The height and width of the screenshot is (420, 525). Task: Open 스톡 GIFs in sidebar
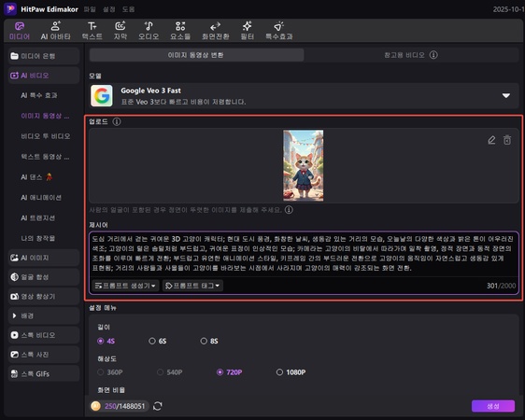coord(44,373)
